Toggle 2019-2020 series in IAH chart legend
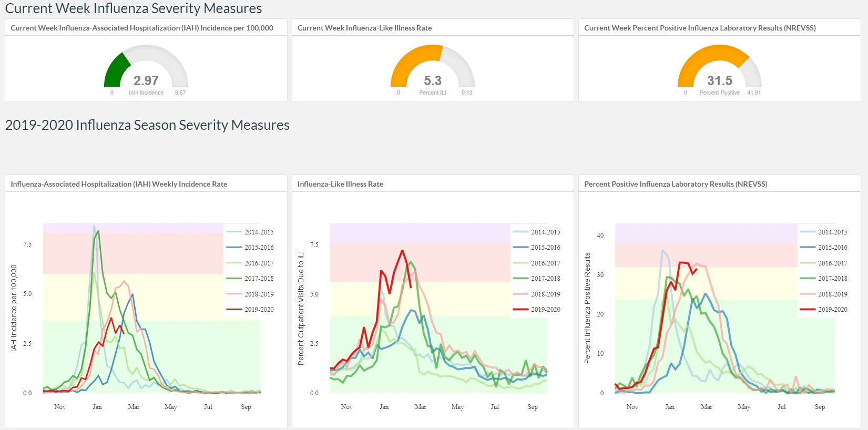868x430 pixels. tap(250, 309)
